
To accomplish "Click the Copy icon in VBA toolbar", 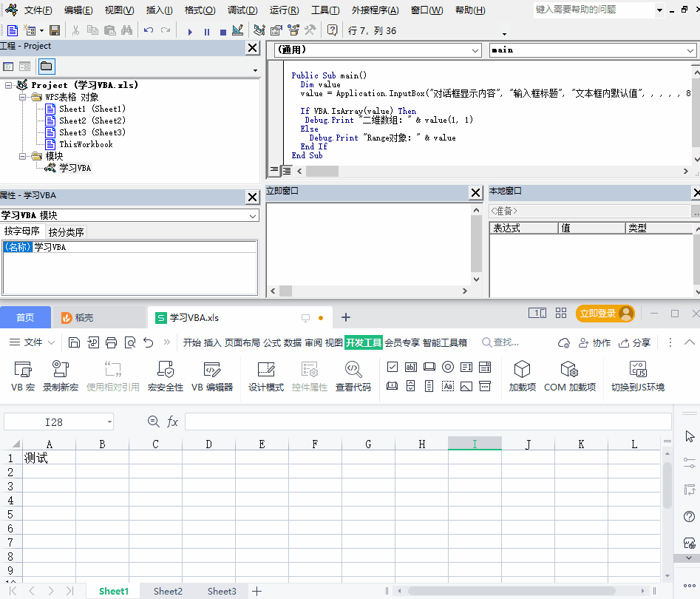I will [92, 30].
